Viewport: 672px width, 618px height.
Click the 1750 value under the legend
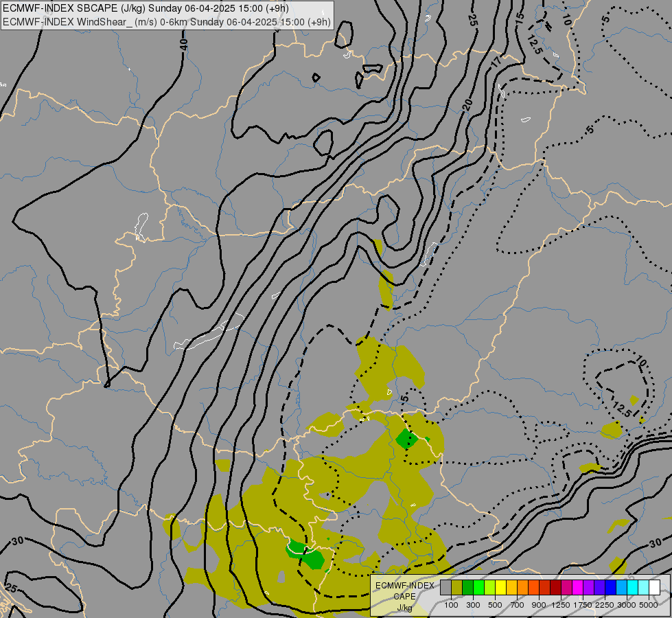pos(583,605)
